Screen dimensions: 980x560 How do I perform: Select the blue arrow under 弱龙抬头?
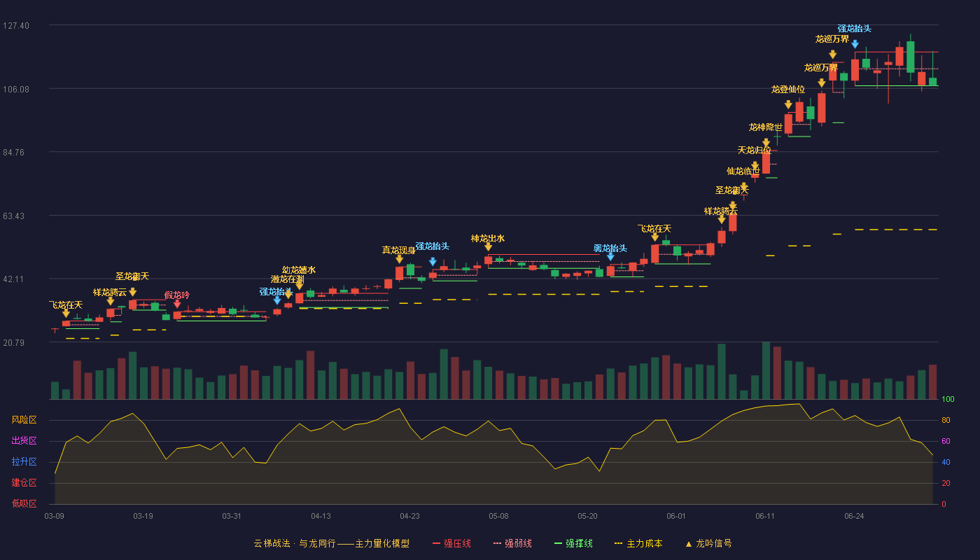click(x=610, y=258)
